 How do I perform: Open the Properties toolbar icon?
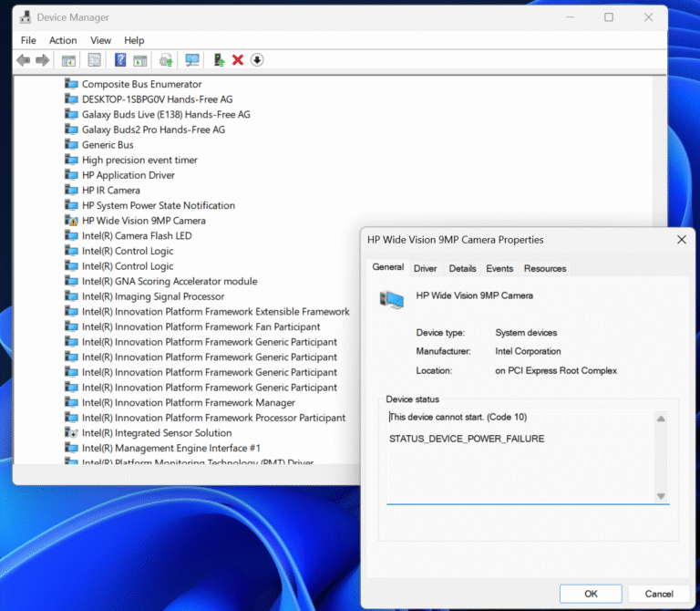94,60
